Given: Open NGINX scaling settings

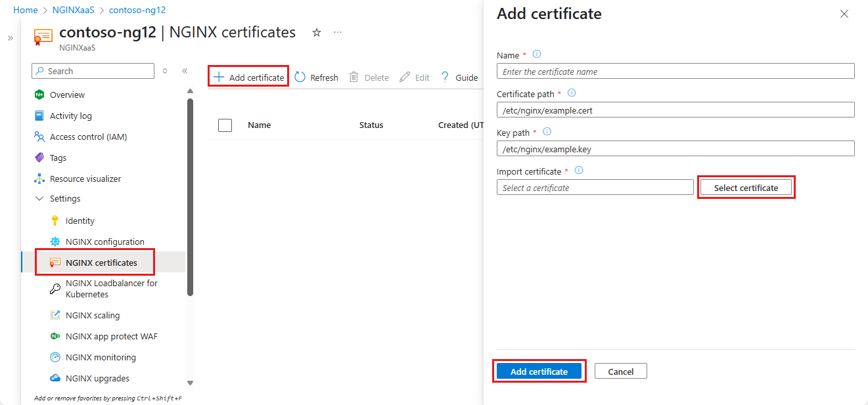Looking at the screenshot, I should tap(93, 315).
